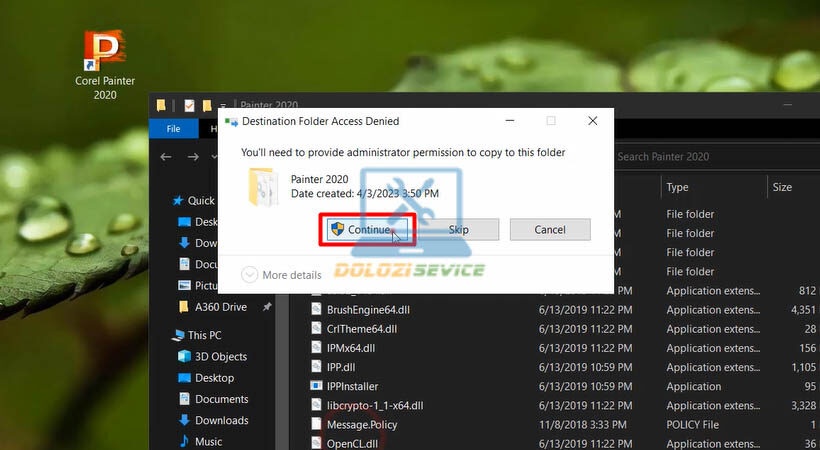Screen dimensions: 820x450
Task: Open 3D Objects folder
Action: coord(221,356)
